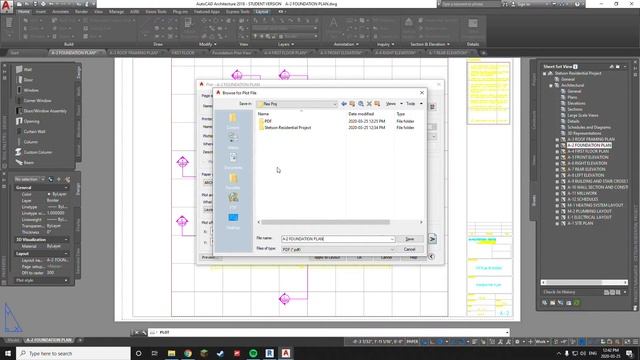The width and height of the screenshot is (640, 360).
Task: Click Help button in Plot dialog
Action: tap(413, 258)
